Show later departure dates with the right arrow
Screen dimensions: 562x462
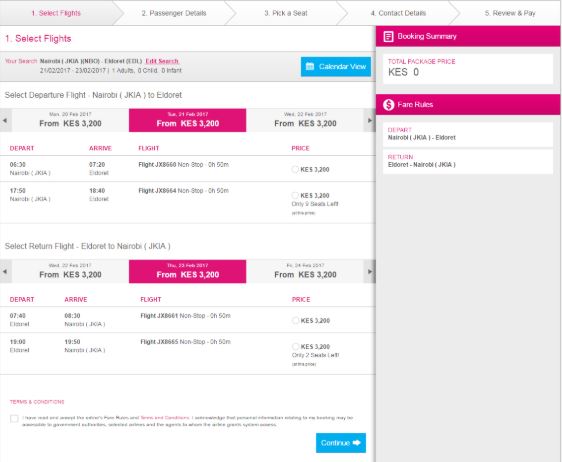click(370, 120)
